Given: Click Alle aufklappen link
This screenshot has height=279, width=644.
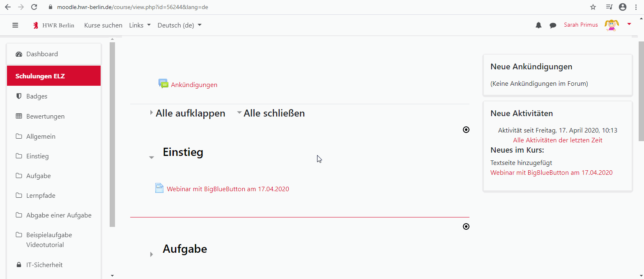Looking at the screenshot, I should pos(190,113).
